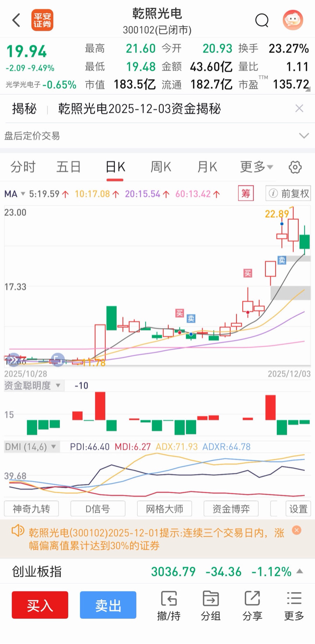Select the 日K chart tab
315x644 pixels.
click(x=115, y=167)
